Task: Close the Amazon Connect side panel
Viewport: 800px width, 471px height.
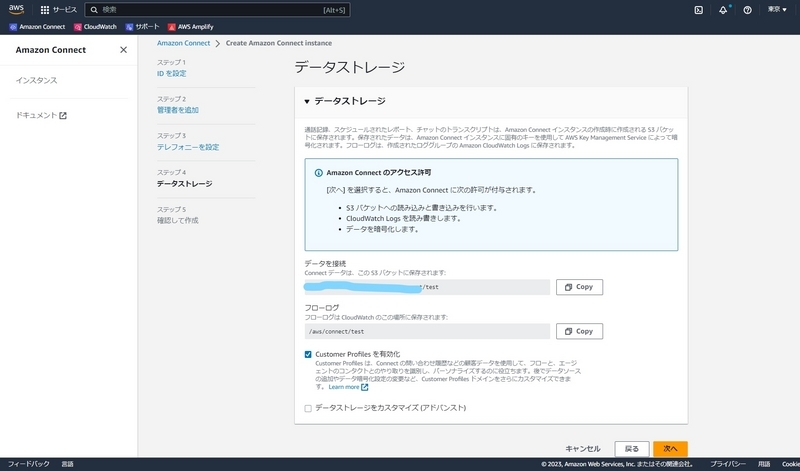Action: tap(123, 49)
